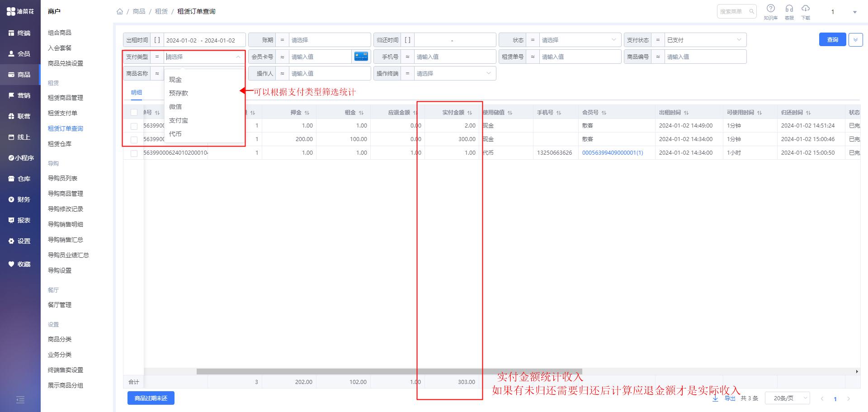Go to 租赁商品管理 menu item

coord(66,98)
